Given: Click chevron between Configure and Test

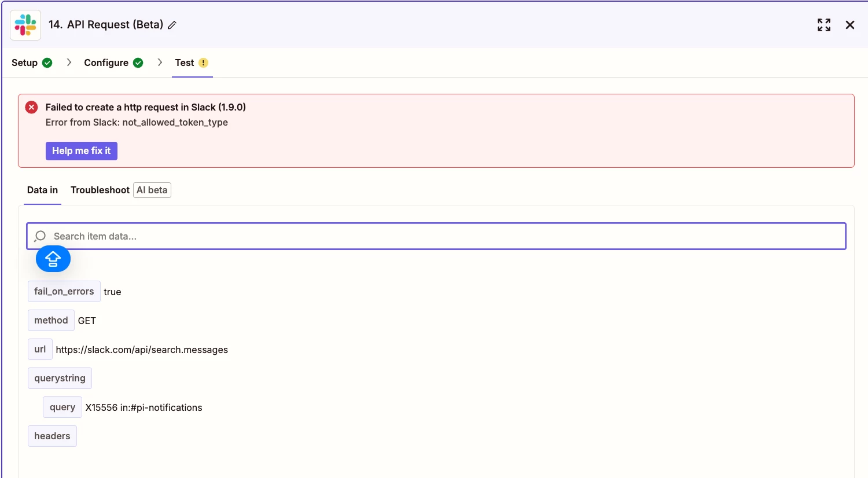Looking at the screenshot, I should tap(160, 62).
